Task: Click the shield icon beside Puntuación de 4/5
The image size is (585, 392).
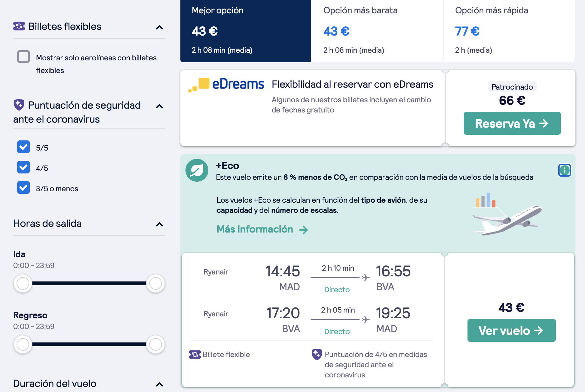Action: pyautogui.click(x=317, y=354)
